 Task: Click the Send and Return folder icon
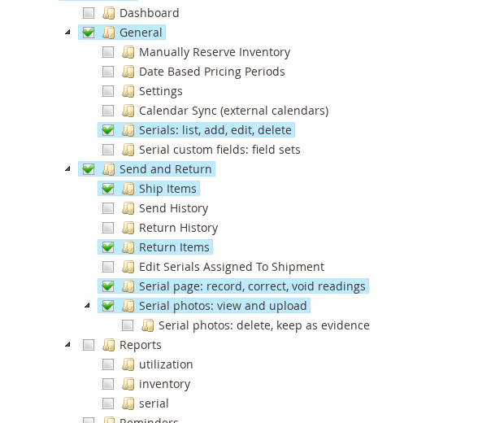click(x=109, y=169)
